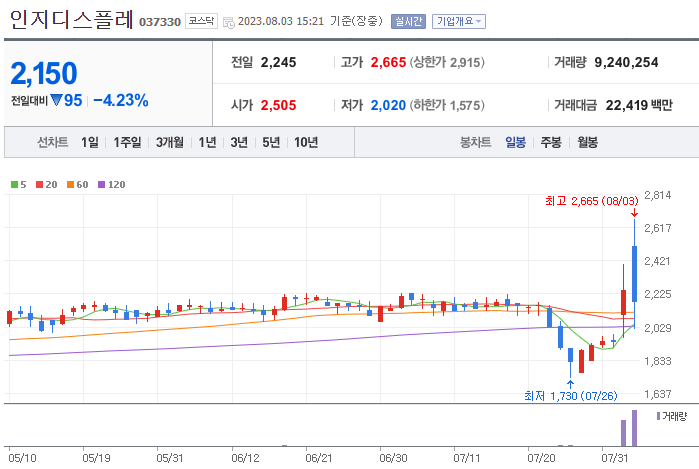Image resolution: width=699 pixels, height=469 pixels.
Task: Click the calendar-clock icon beside the date
Action: pos(229,22)
